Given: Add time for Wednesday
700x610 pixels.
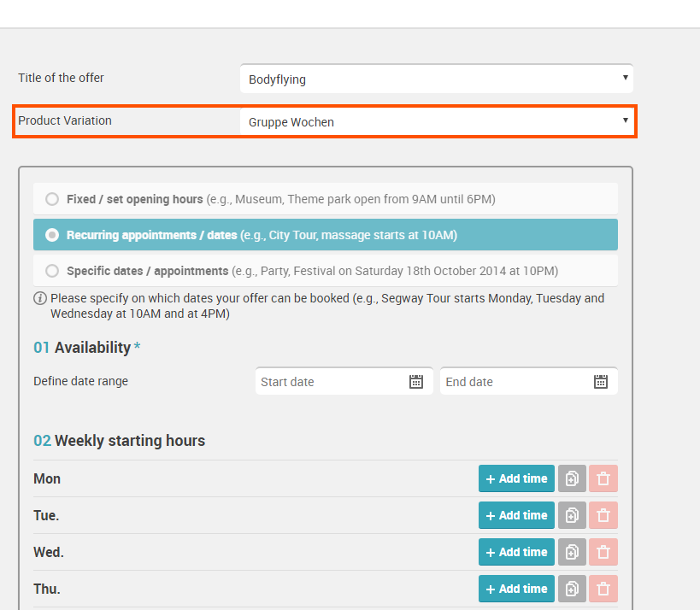Looking at the screenshot, I should pyautogui.click(x=516, y=552).
